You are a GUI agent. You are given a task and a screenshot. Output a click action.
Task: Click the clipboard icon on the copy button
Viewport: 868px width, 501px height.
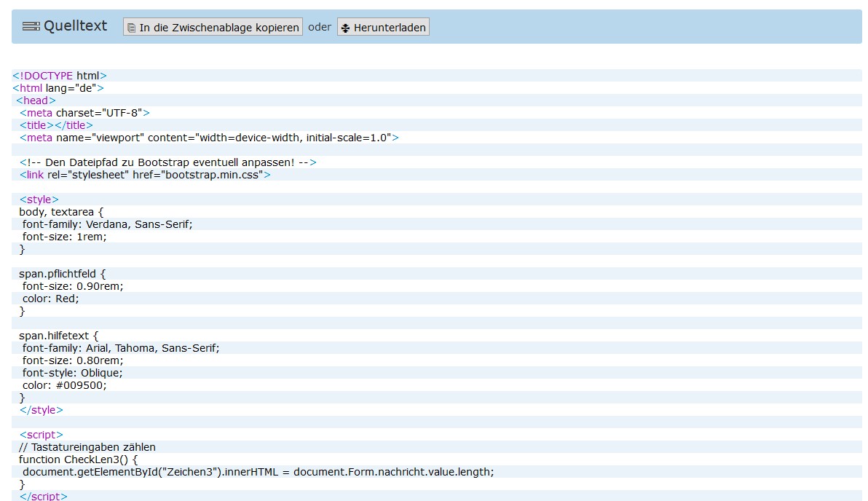[x=131, y=28]
